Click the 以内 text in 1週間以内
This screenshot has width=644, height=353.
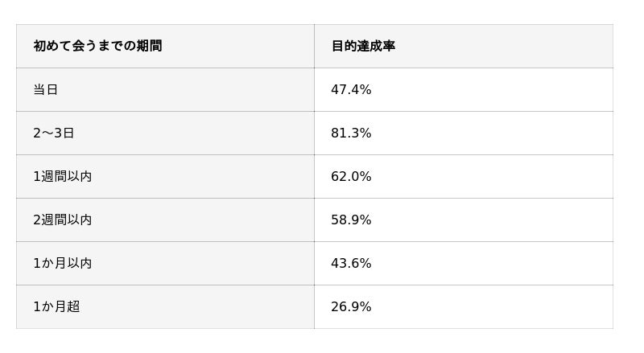pyautogui.click(x=80, y=177)
